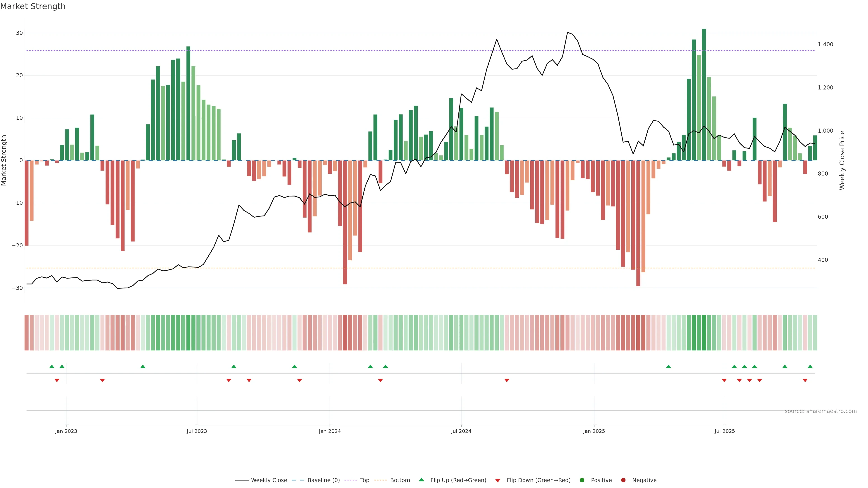Click lone flip-up marker between Jan and Jul 2025
Screen dimensions: 868x488
click(669, 366)
